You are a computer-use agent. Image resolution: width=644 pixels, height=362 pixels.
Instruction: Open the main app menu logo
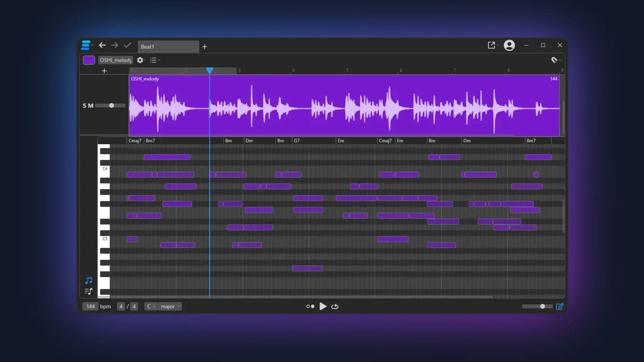[86, 45]
